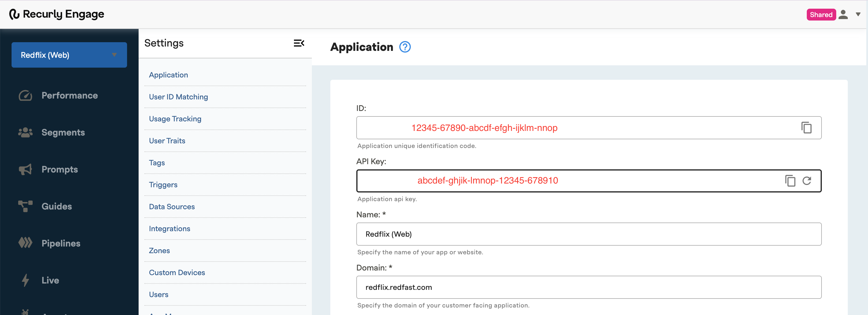Click into the Name input field

[x=588, y=234]
